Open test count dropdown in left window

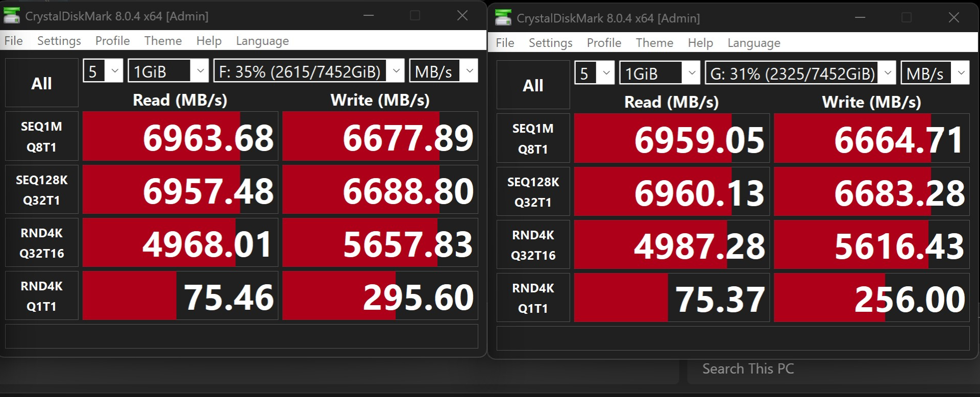[x=103, y=71]
